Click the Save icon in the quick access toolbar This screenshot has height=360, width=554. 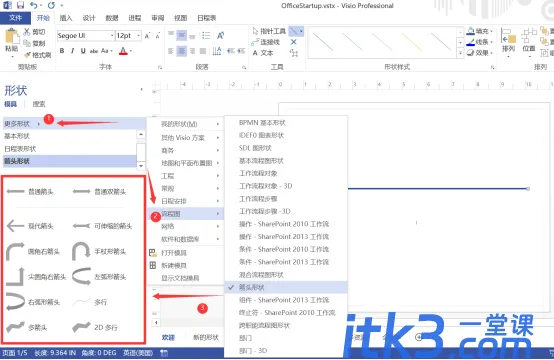pyautogui.click(x=20, y=5)
